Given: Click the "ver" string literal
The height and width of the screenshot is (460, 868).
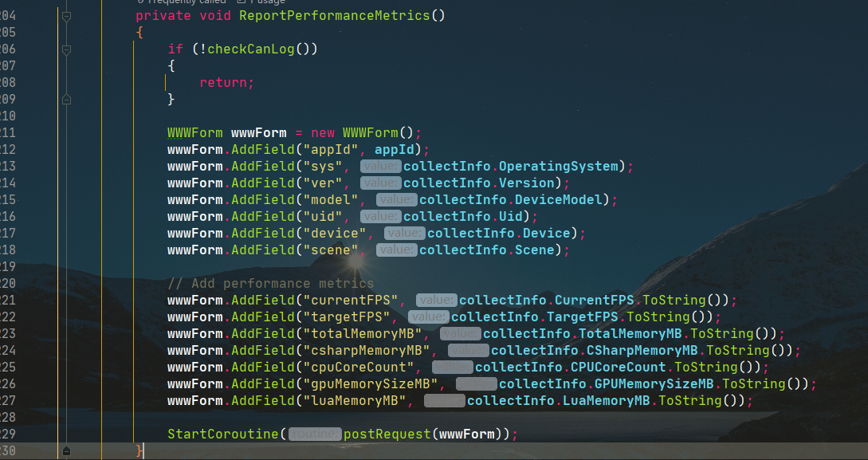Looking at the screenshot, I should tap(323, 183).
